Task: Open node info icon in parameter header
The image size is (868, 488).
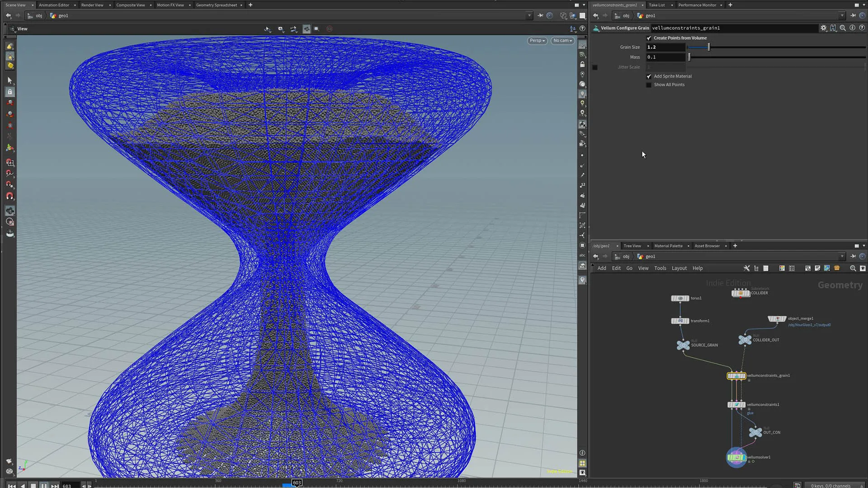Action: [852, 28]
